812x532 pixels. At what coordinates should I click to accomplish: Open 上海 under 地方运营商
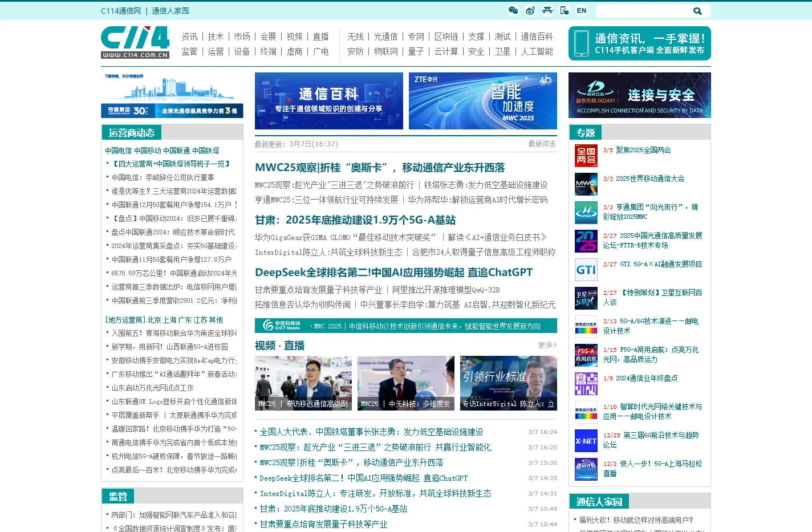click(x=170, y=320)
